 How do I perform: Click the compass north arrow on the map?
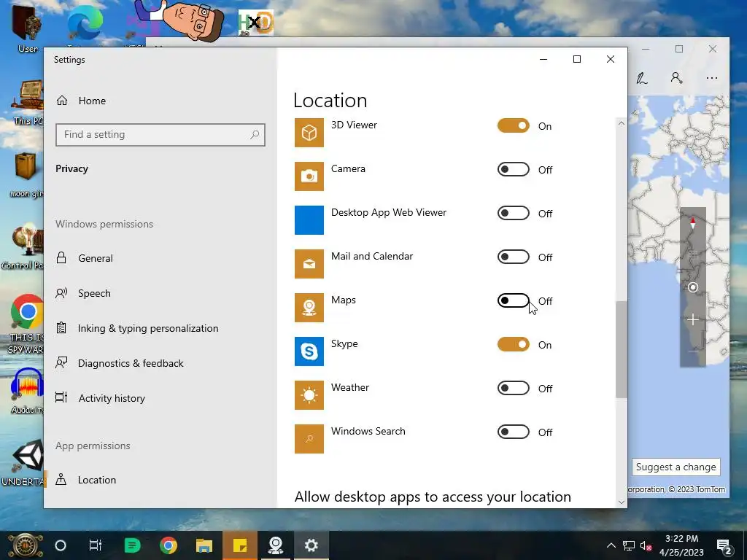pyautogui.click(x=693, y=222)
